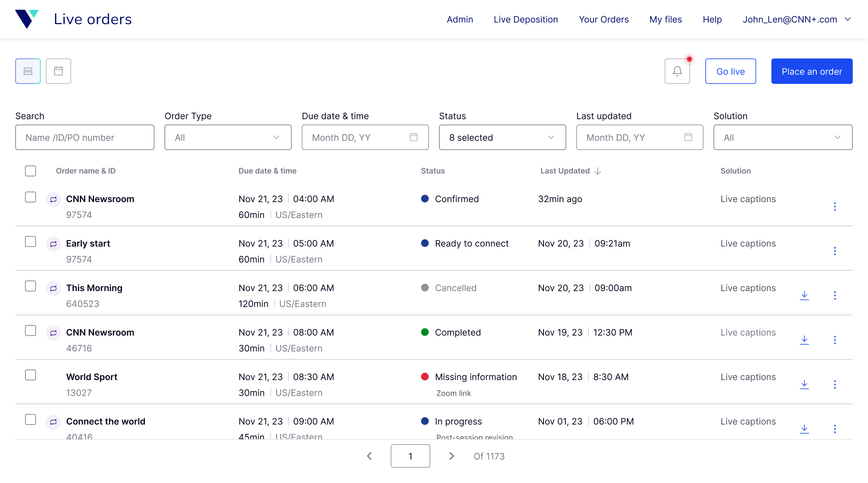
Task: Download files for This Morning order
Action: [804, 296]
